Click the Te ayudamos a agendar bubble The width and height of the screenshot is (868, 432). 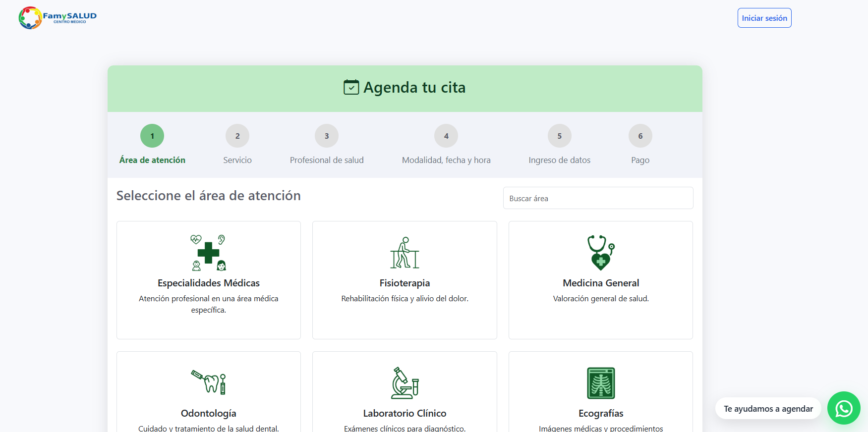(768, 409)
